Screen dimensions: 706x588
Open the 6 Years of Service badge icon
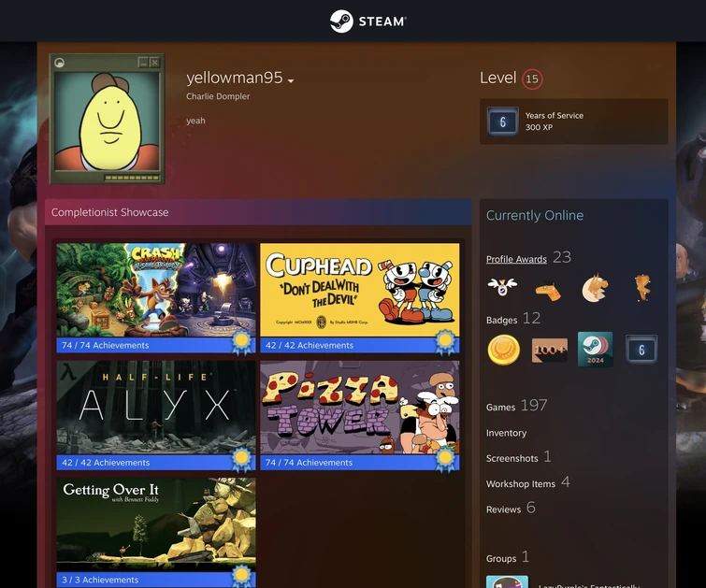tap(502, 122)
